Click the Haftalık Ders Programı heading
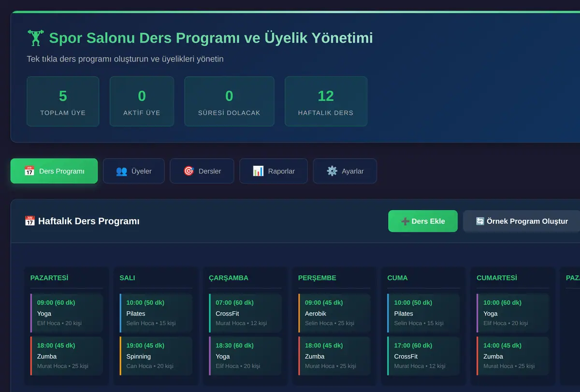Screen dimensions: 580x392 89,221
